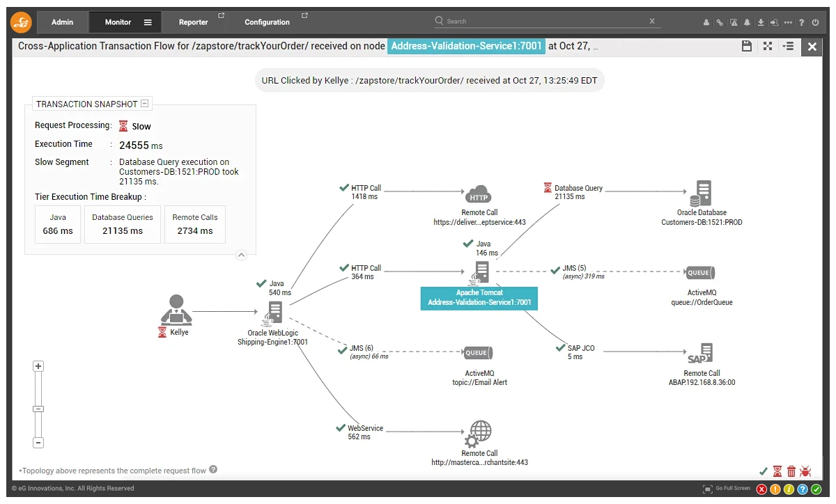The image size is (836, 504).
Task: Collapse the Transaction Snapshot panel
Action: [x=145, y=104]
